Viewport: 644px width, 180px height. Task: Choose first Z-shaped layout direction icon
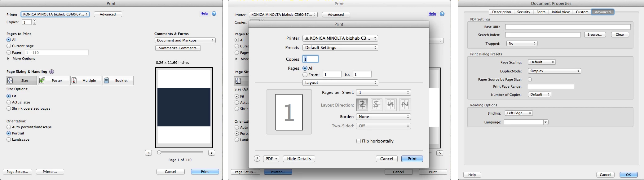[x=362, y=105]
